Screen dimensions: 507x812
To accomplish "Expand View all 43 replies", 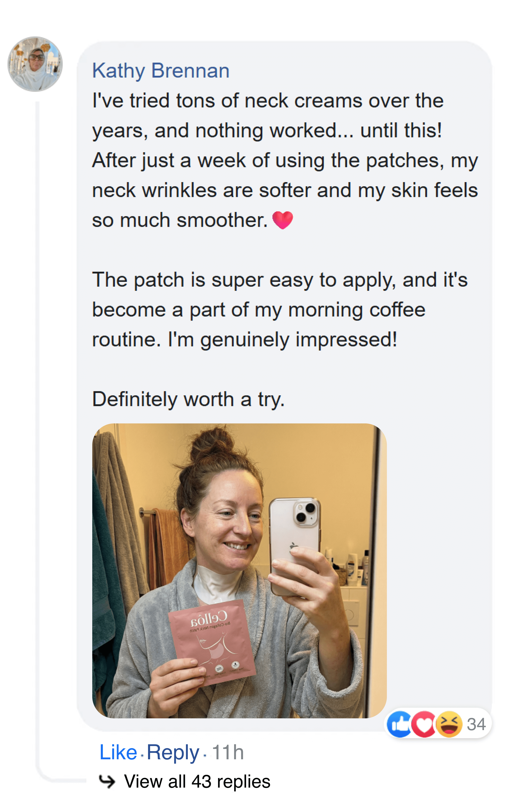I will click(x=197, y=782).
